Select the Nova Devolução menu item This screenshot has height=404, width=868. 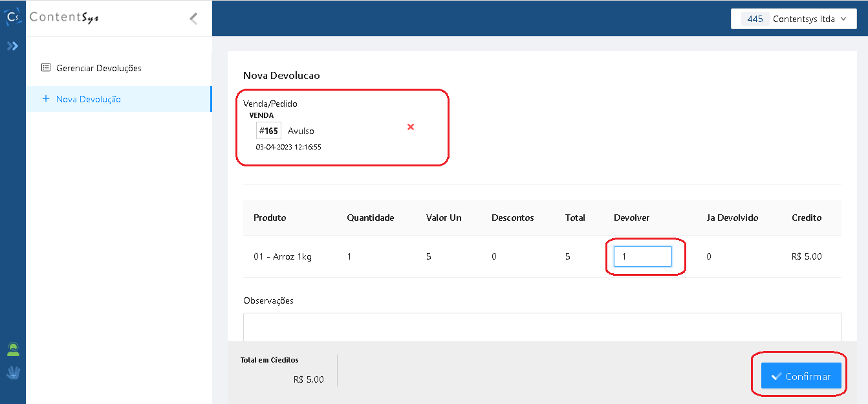[89, 99]
